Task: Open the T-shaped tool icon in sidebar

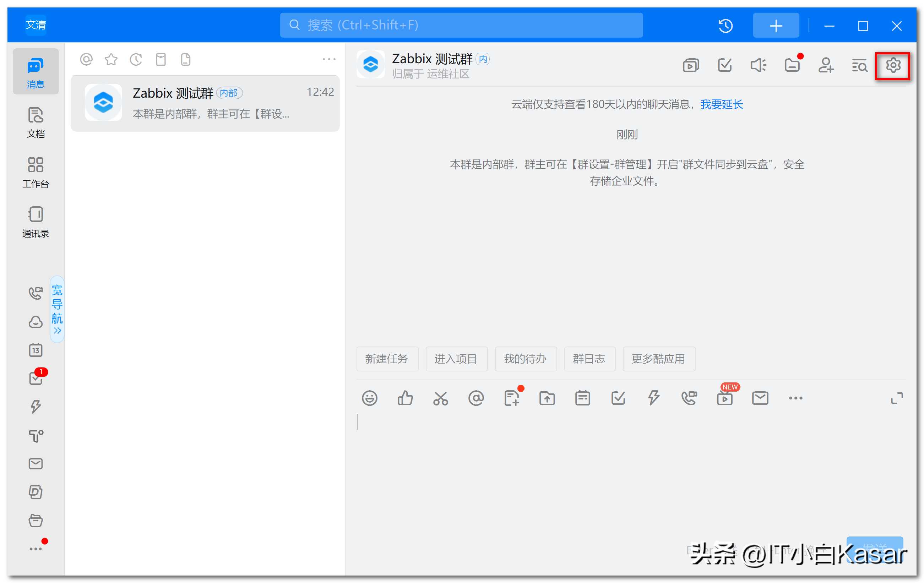Action: coord(36,436)
